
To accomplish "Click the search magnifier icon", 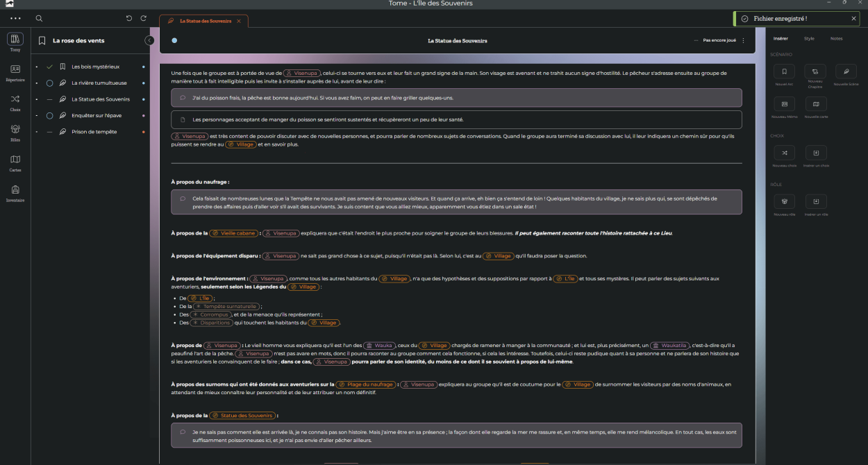I will [39, 19].
